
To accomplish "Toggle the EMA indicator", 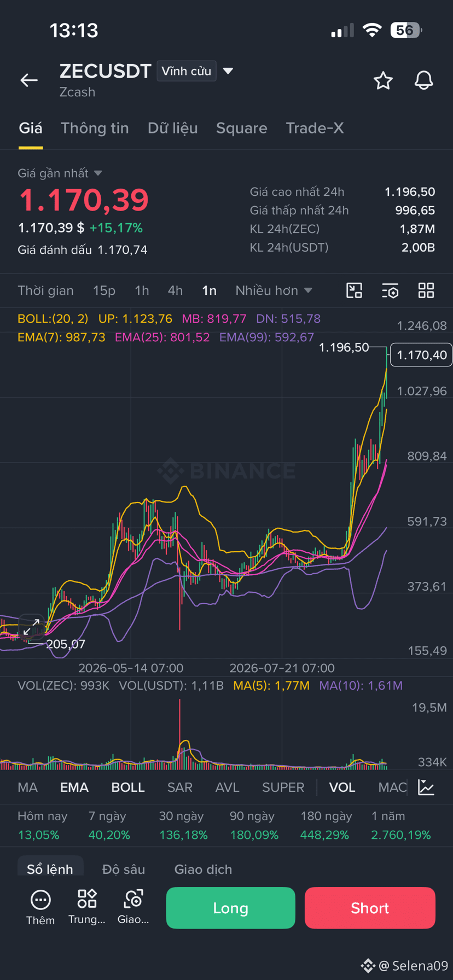I will pos(74,787).
